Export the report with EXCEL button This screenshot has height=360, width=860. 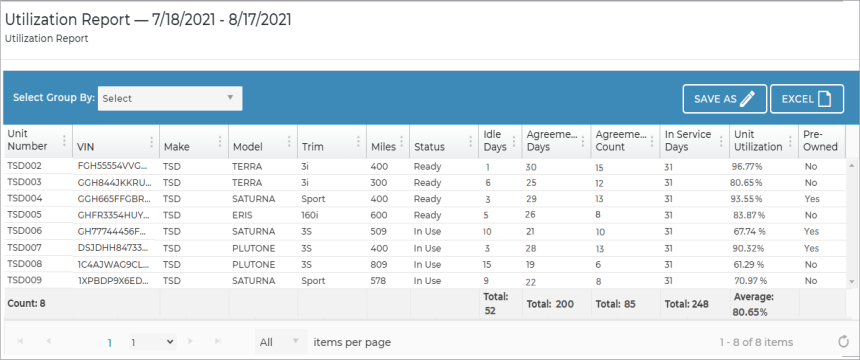pyautogui.click(x=807, y=99)
